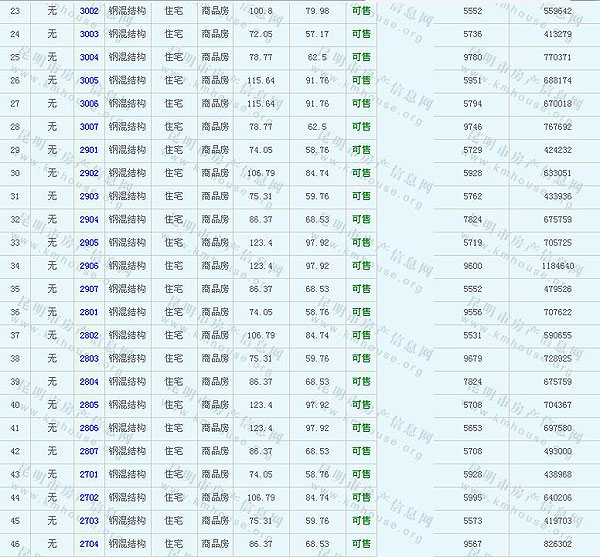Click the 2901 room link

point(89,150)
